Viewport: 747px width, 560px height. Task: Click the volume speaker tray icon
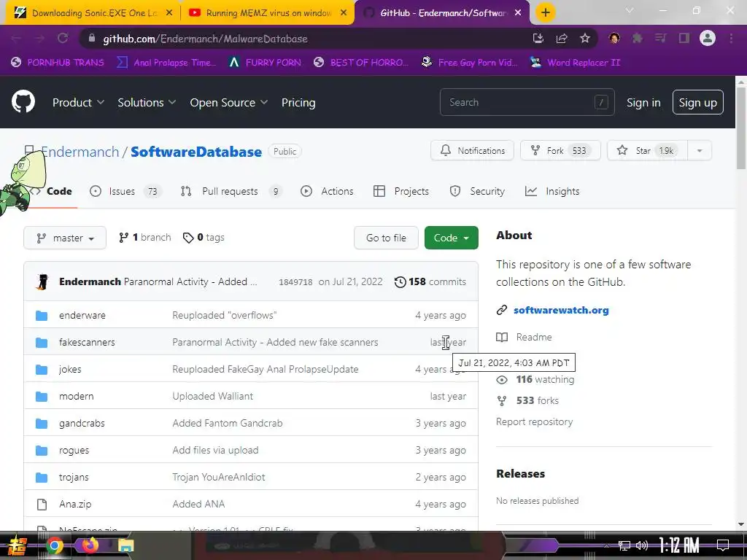[642, 545]
